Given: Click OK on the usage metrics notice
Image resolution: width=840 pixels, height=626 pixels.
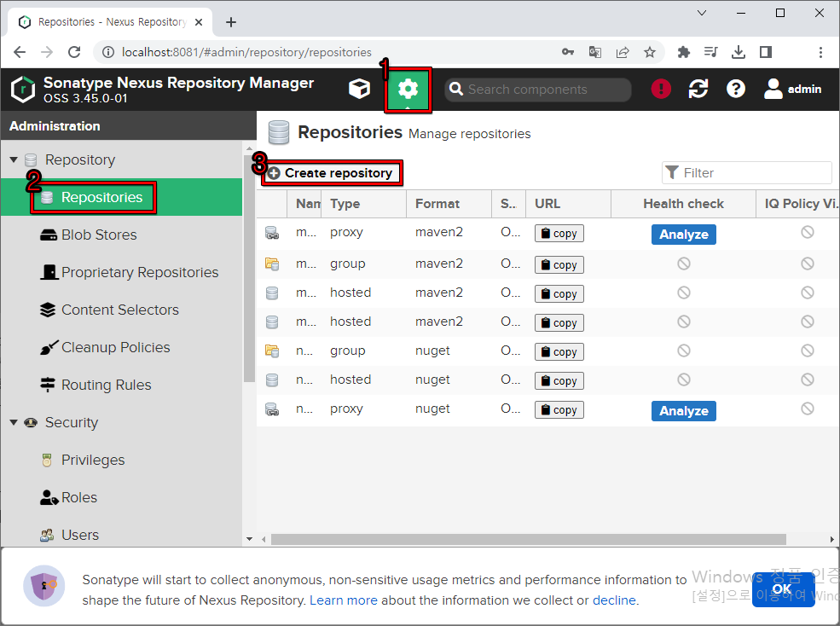Looking at the screenshot, I should coord(783,589).
